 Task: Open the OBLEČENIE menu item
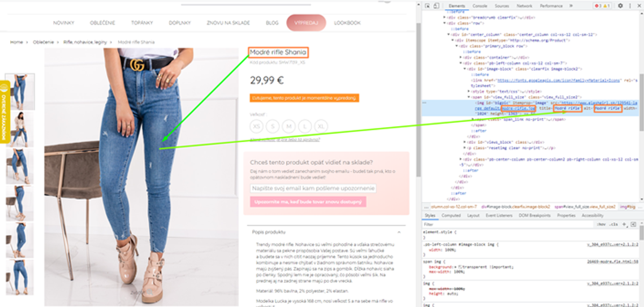click(x=103, y=23)
